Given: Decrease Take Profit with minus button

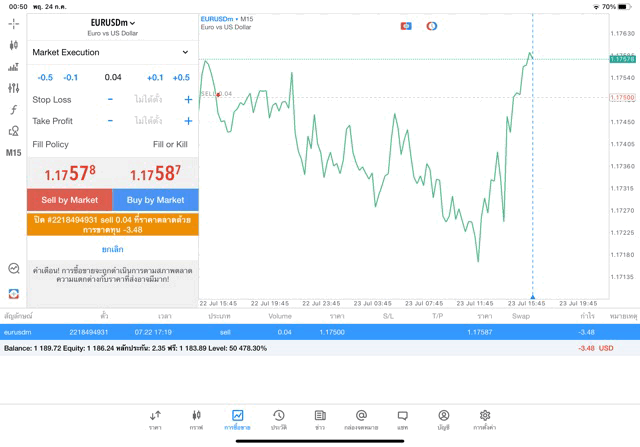Looking at the screenshot, I should coord(110,121).
